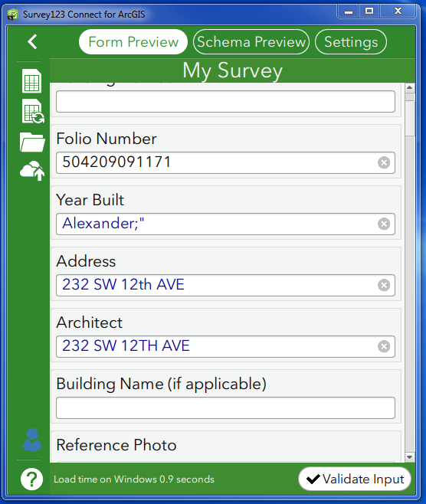Screen dimensions: 426x504
Task: Switch to the Form Preview tab
Action: point(133,42)
